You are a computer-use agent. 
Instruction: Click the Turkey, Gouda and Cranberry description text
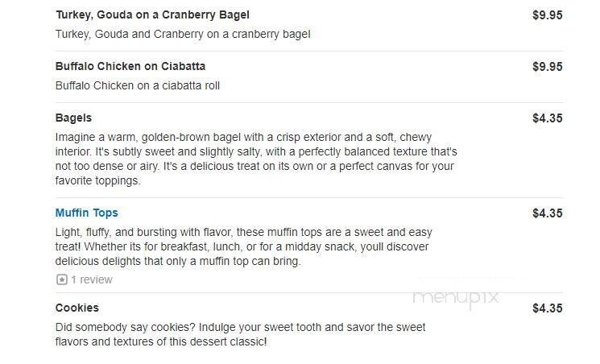tap(183, 35)
